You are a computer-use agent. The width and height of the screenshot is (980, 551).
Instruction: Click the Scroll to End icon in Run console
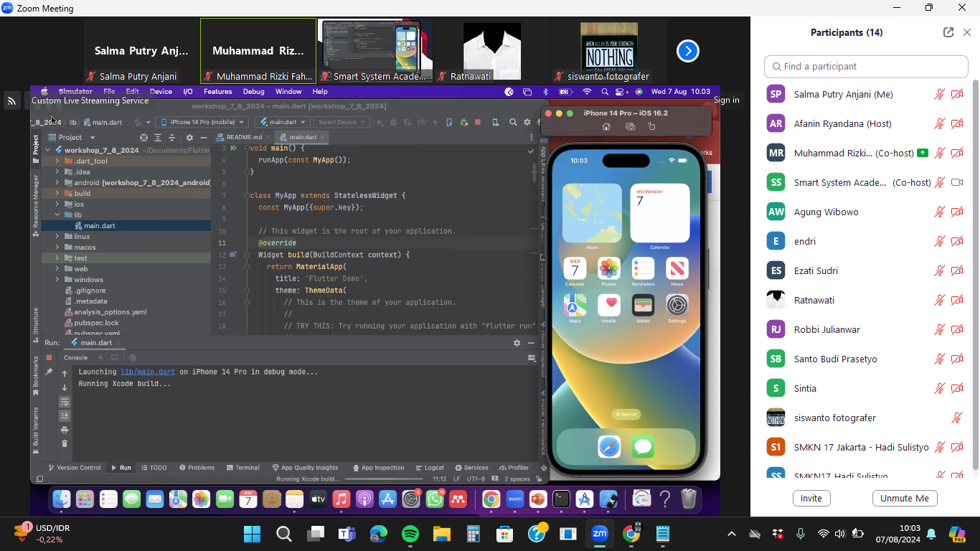point(65,415)
